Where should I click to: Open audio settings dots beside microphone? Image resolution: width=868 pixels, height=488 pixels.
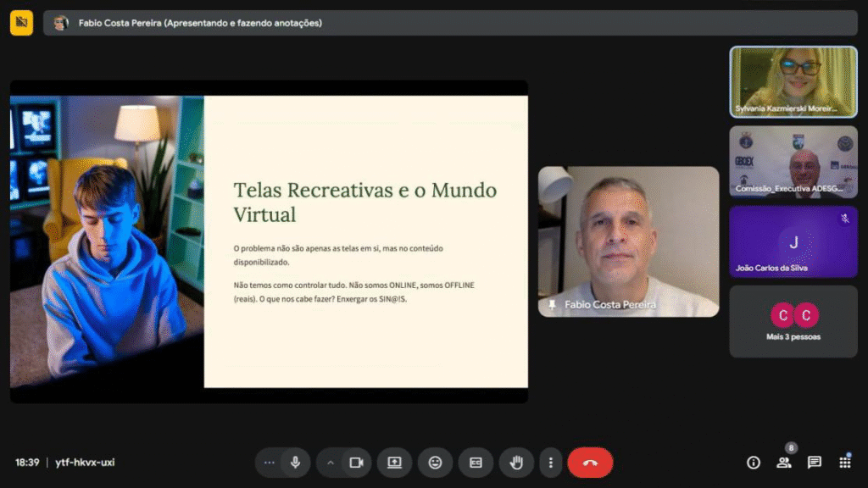tap(270, 463)
